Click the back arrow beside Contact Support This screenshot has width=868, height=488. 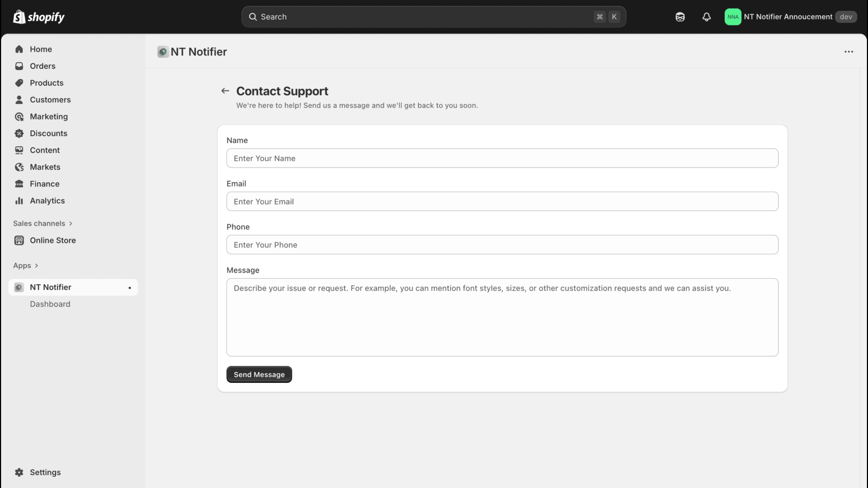pos(225,91)
